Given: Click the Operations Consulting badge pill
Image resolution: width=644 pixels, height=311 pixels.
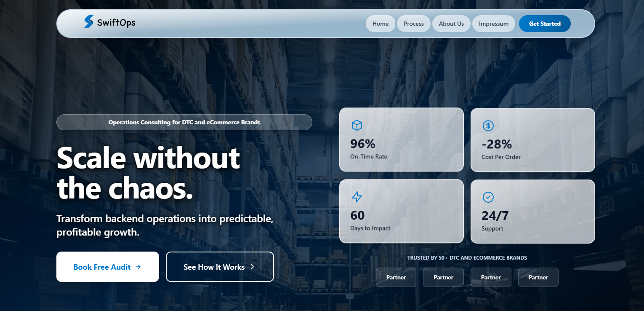Looking at the screenshot, I should [184, 122].
